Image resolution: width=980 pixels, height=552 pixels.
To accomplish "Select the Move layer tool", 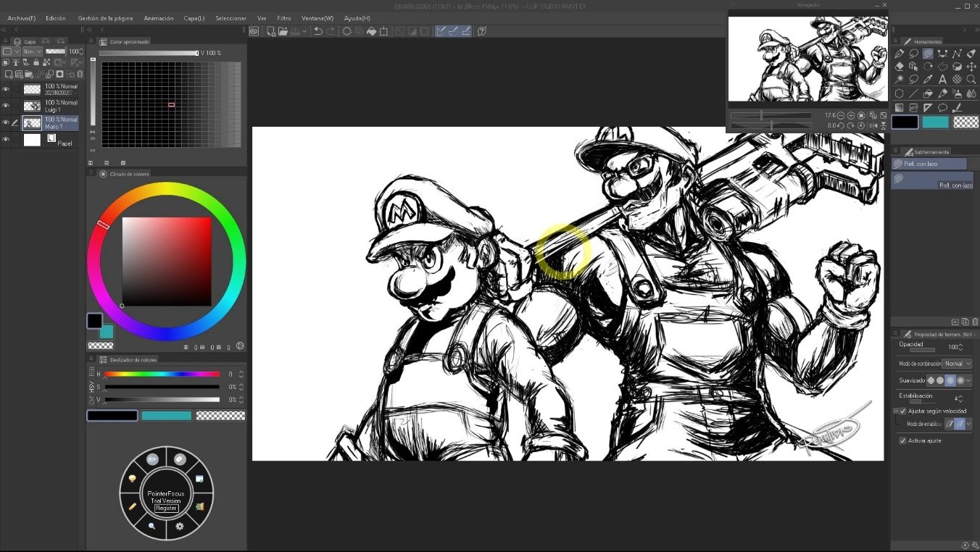I will 971,66.
